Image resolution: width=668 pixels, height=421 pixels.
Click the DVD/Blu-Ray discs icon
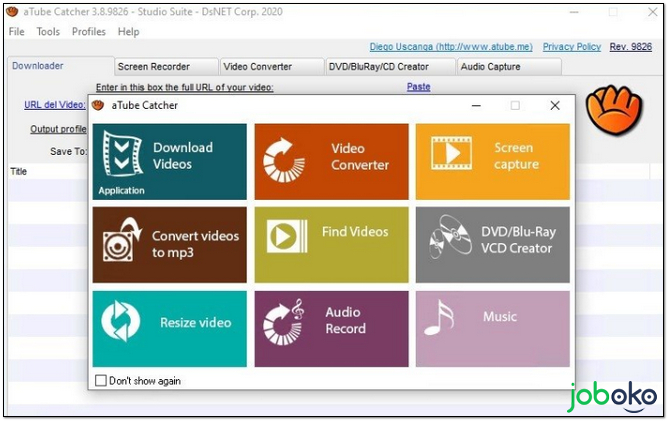click(x=451, y=236)
